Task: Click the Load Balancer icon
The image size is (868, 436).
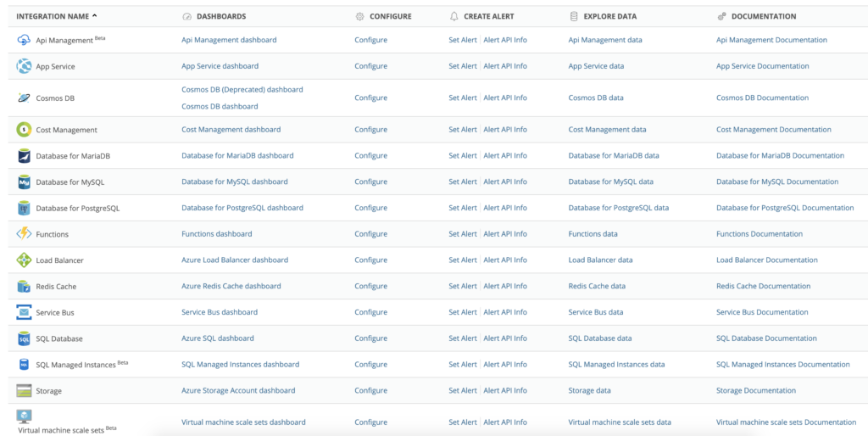Action: [x=24, y=260]
